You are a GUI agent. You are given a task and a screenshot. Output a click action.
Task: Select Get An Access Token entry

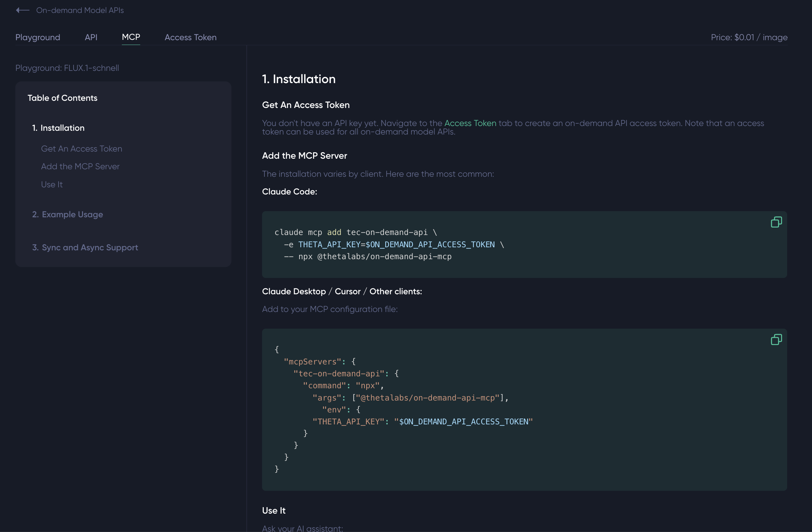(x=82, y=149)
